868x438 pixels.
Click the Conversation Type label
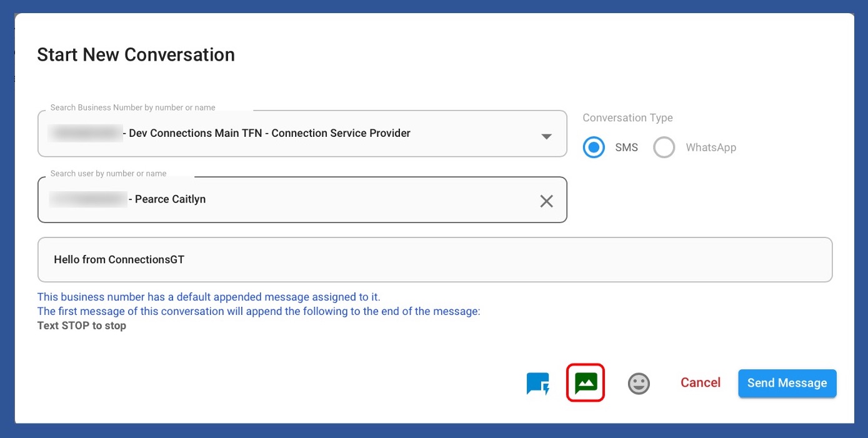(x=627, y=117)
